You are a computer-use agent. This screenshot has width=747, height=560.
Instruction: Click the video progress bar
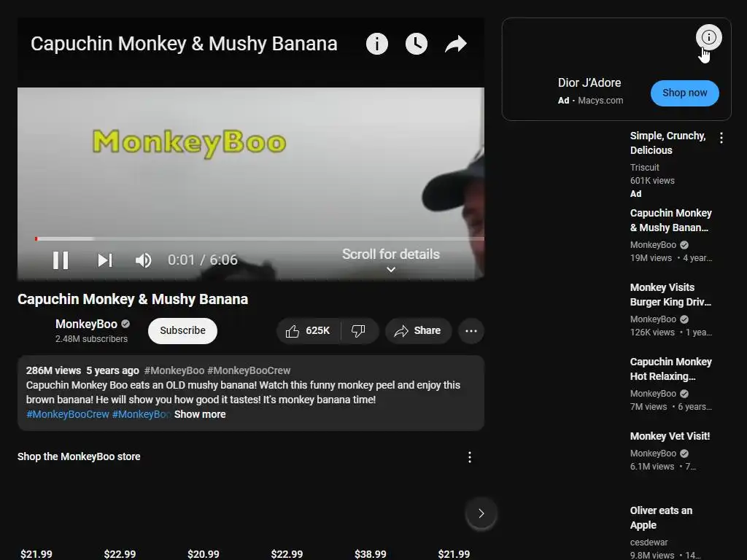pyautogui.click(x=260, y=238)
